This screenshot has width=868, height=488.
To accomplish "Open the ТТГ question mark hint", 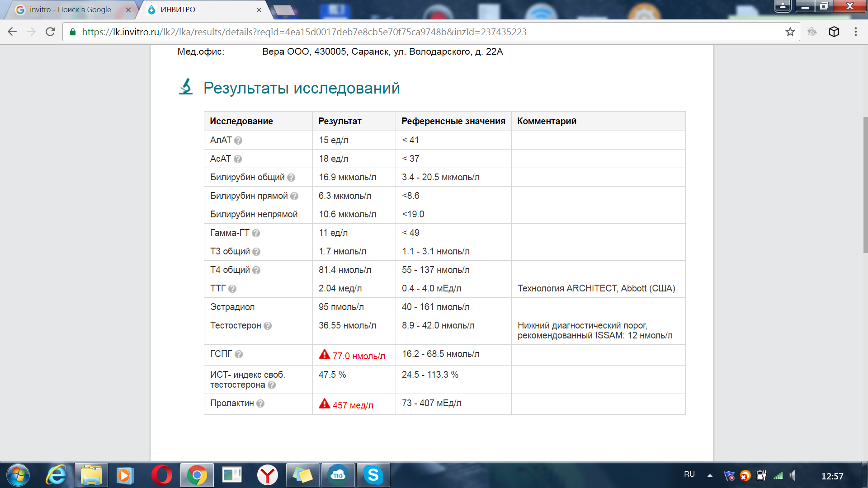I will pos(232,289).
